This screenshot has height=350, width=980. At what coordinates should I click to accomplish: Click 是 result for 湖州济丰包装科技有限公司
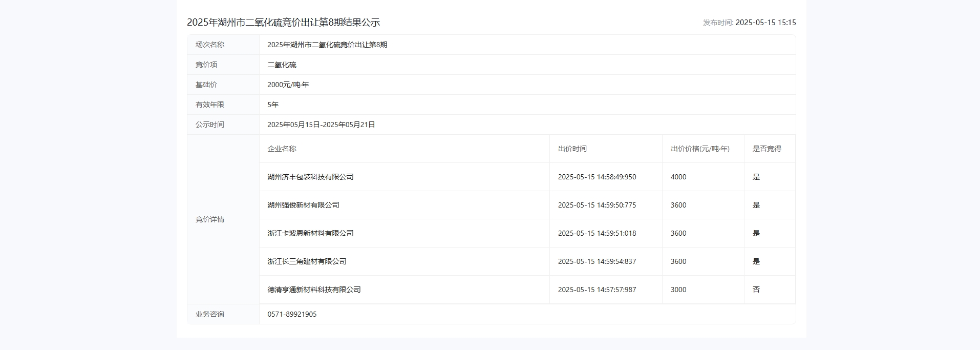pos(756,177)
